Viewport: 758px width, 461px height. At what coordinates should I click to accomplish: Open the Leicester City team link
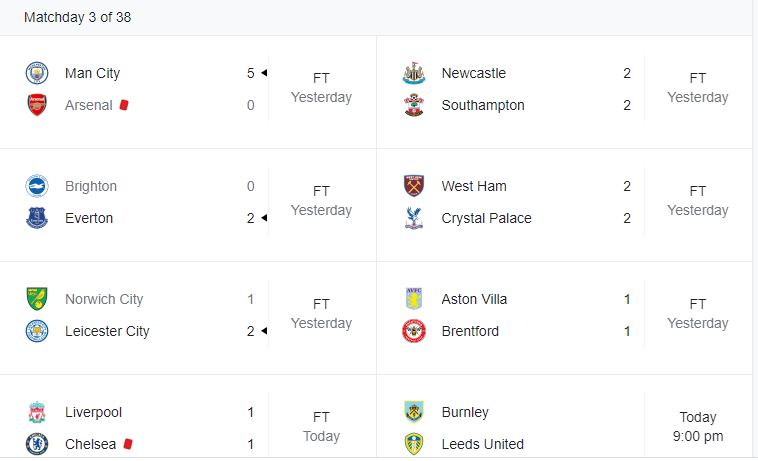107,331
